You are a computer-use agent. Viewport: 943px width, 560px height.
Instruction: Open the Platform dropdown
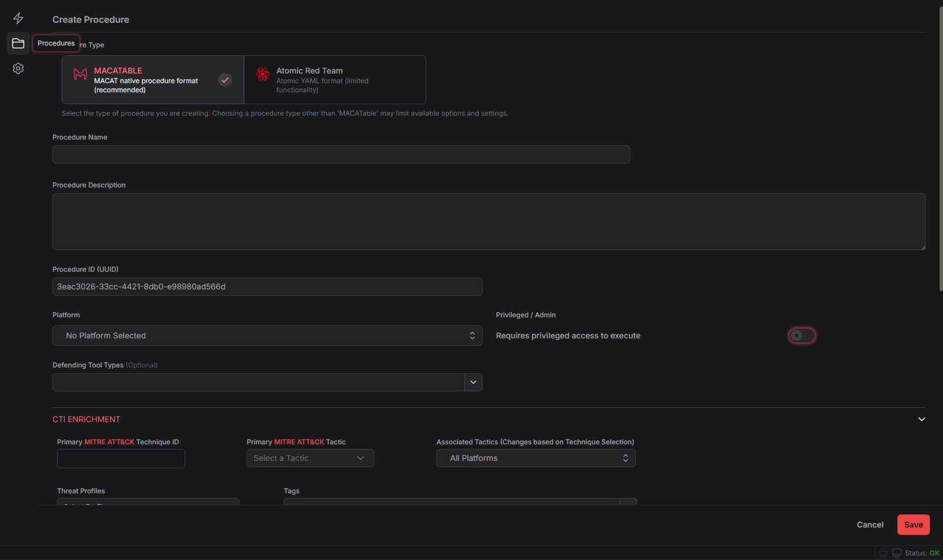(267, 336)
